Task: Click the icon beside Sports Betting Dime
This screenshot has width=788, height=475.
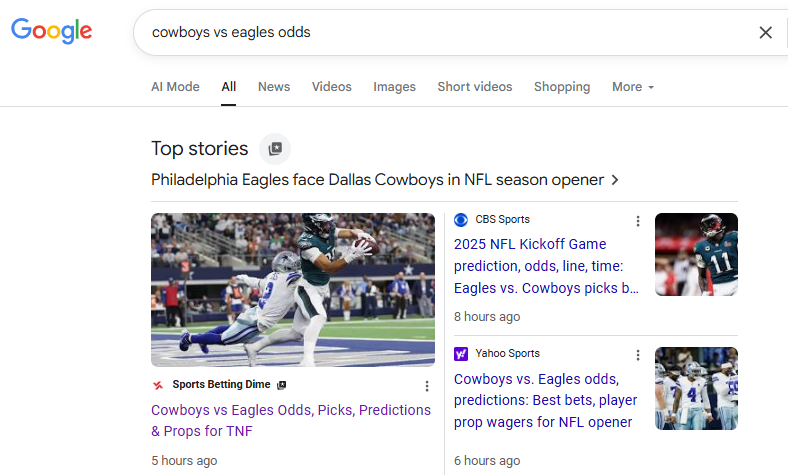Action: tap(281, 385)
